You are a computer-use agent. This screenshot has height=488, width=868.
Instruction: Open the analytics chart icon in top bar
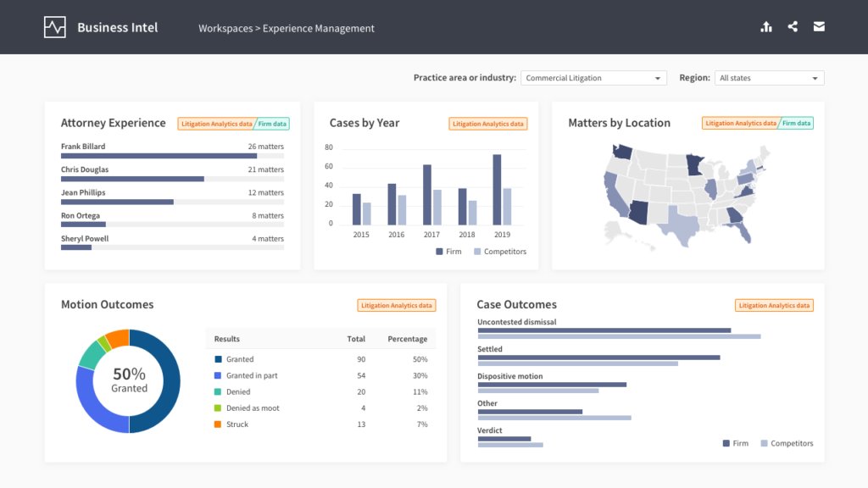point(766,26)
